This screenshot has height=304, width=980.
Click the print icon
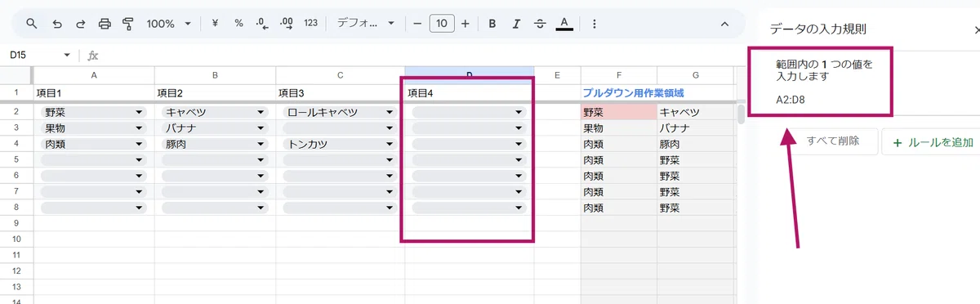(105, 24)
